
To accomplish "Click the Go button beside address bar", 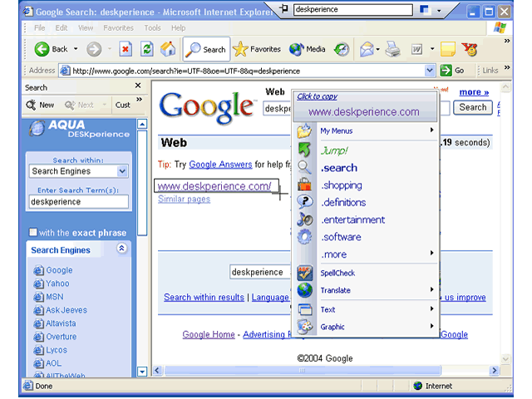I will pos(452,71).
